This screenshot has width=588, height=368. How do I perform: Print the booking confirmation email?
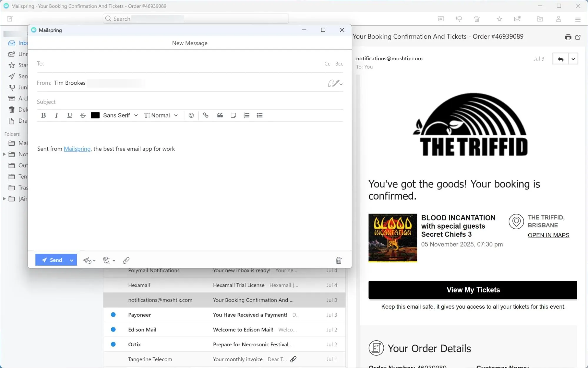pos(568,37)
